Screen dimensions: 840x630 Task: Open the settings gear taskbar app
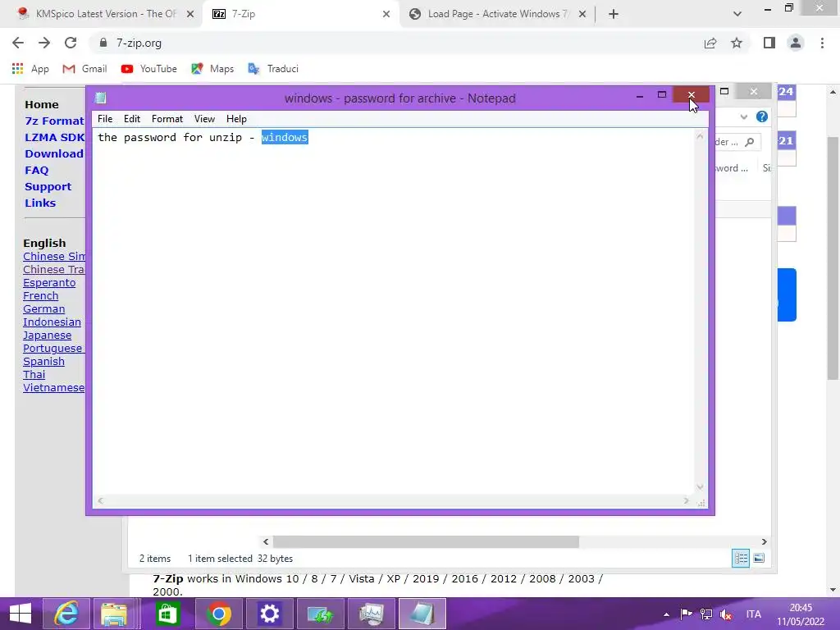[x=269, y=614]
